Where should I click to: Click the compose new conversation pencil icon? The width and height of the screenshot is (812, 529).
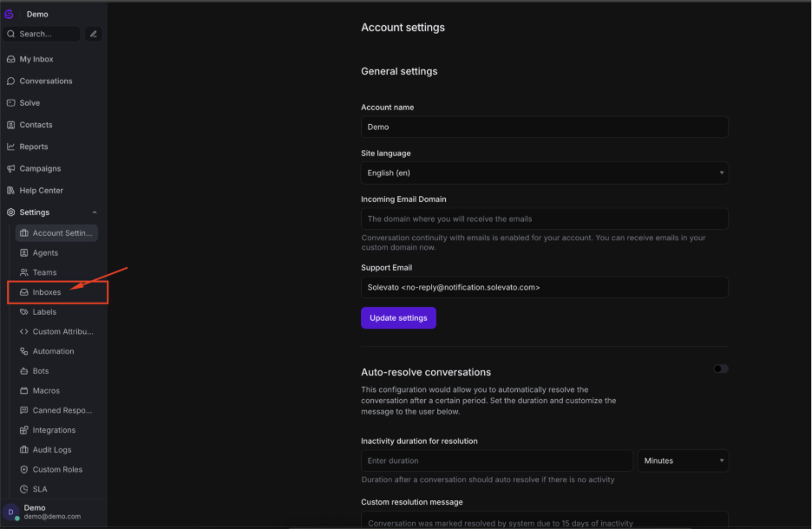93,34
